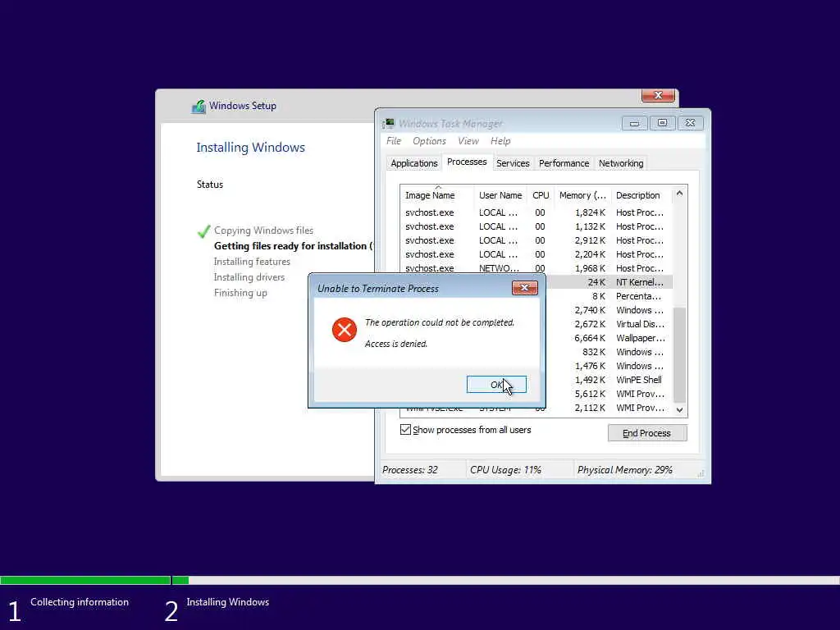The width and height of the screenshot is (840, 630).
Task: Open the Options menu in Task Manager
Action: (429, 141)
